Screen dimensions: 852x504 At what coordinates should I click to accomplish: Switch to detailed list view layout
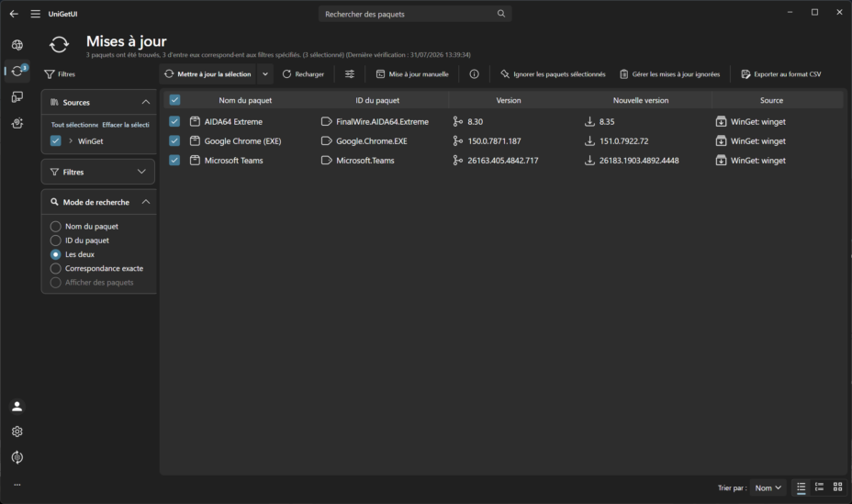pos(819,487)
